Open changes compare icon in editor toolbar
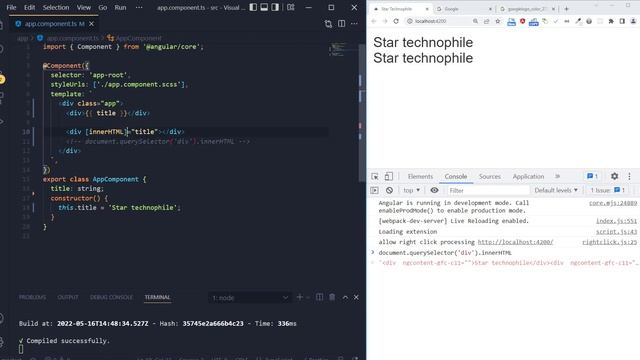The width and height of the screenshot is (640, 360). tap(328, 24)
